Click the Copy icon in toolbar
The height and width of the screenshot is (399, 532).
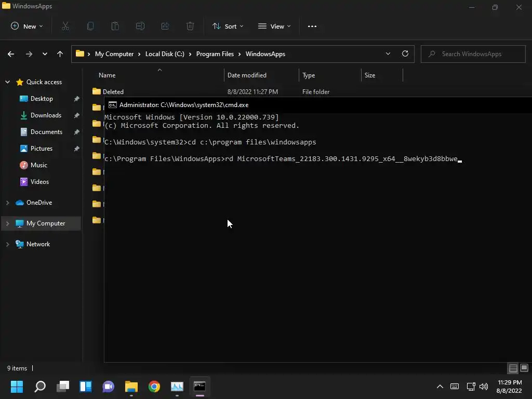click(90, 26)
